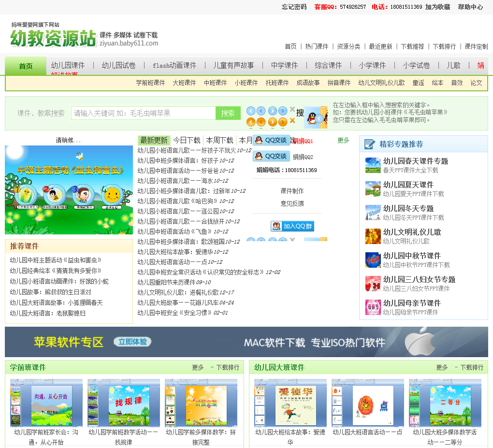Screen dimensions: 493x448
Task: Open the 绘本 sub-navigation link
Action: tap(438, 83)
